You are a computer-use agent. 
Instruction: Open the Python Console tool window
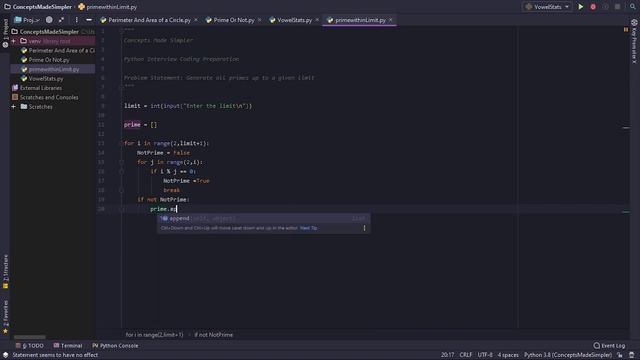115,346
